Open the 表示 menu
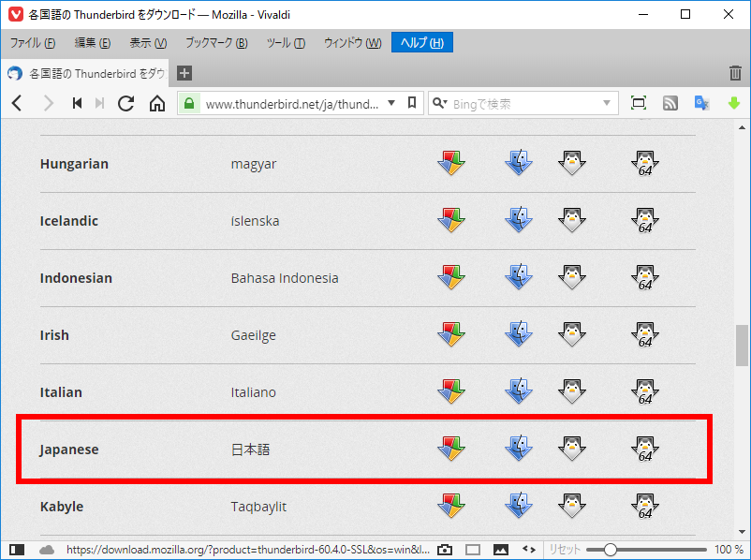Viewport: 751px width, 560px height. click(x=148, y=43)
